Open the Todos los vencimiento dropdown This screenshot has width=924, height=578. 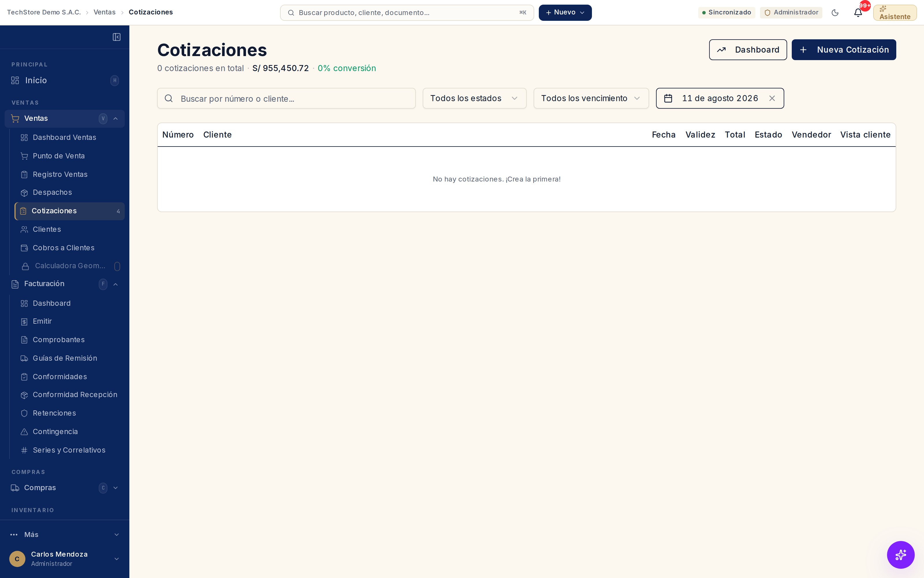pyautogui.click(x=591, y=99)
